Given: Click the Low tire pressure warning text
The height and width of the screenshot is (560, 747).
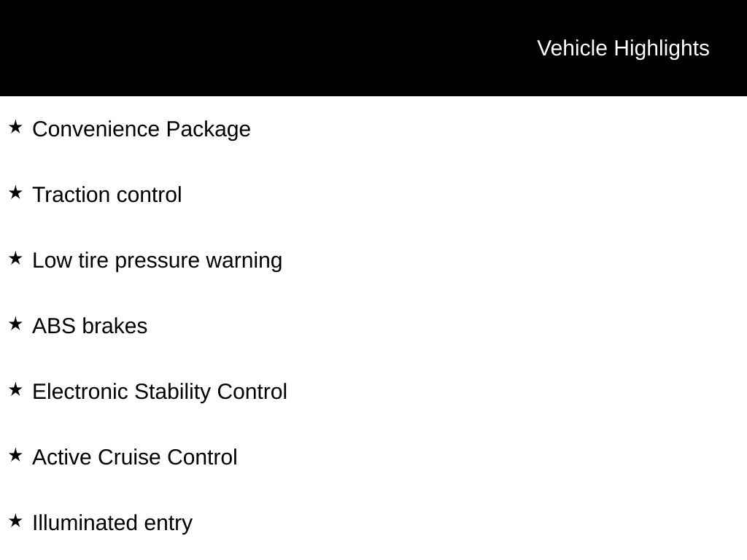Looking at the screenshot, I should (158, 261).
